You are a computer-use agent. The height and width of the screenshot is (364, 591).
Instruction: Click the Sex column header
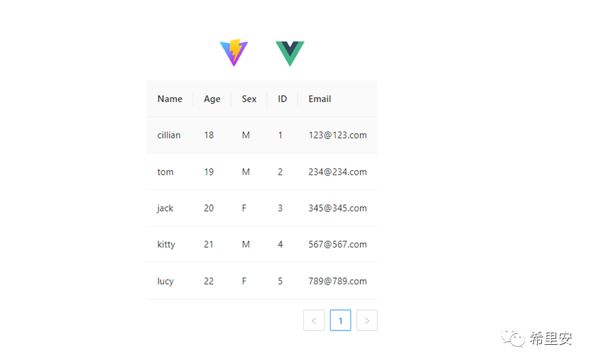click(x=249, y=99)
